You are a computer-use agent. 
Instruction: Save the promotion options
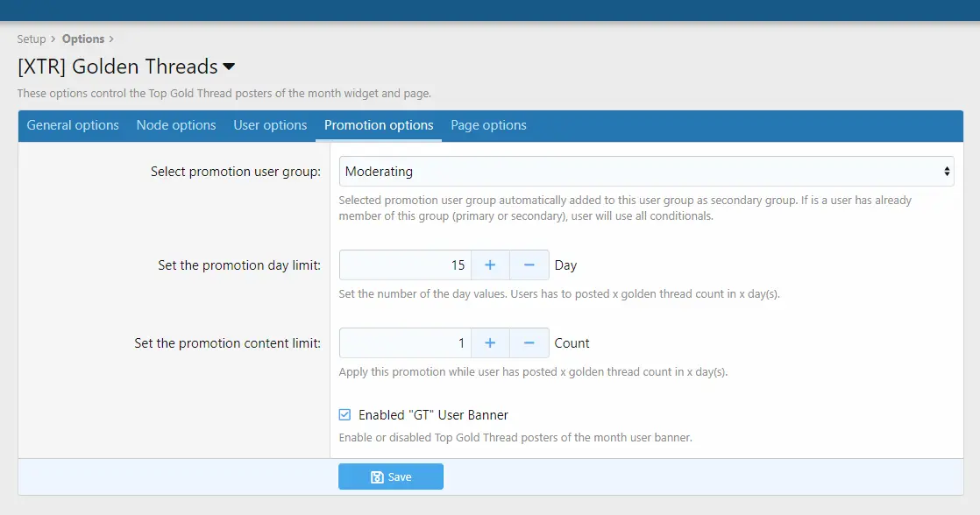pyautogui.click(x=391, y=476)
